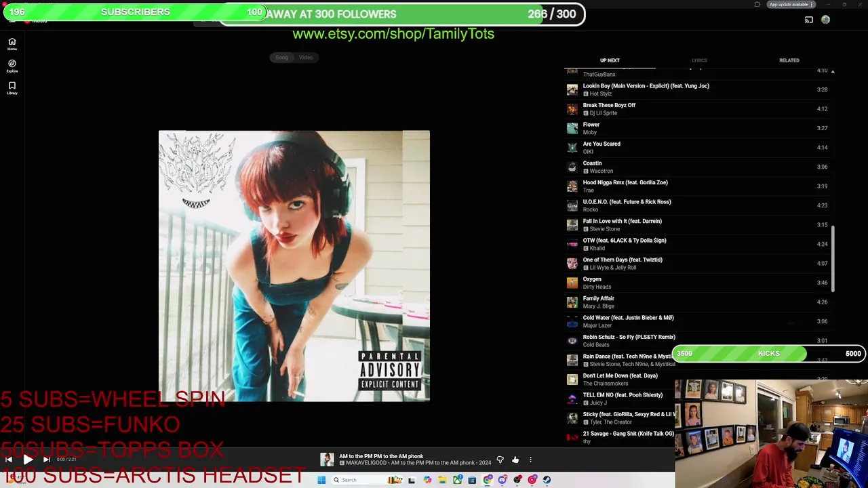This screenshot has height=488, width=868.
Task: Open File Explorer from the taskbar
Action: pos(442,480)
